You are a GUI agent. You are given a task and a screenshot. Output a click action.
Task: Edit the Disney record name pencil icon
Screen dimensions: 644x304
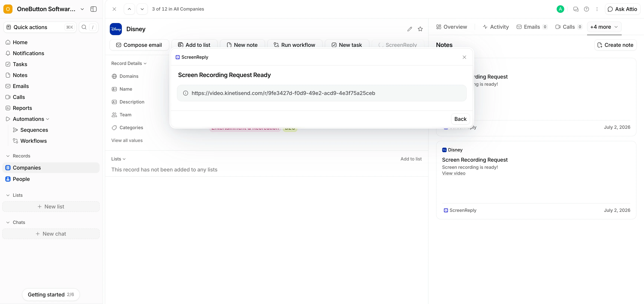410,29
